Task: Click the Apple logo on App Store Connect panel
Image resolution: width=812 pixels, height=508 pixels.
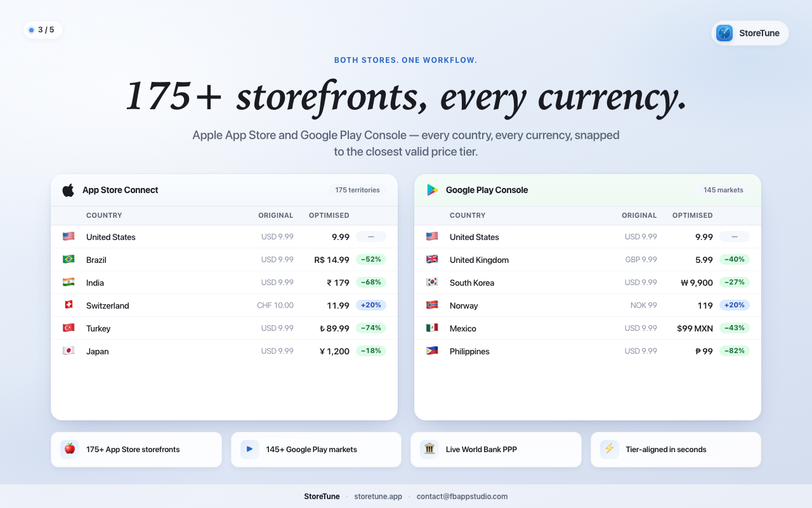Action: coord(68,189)
